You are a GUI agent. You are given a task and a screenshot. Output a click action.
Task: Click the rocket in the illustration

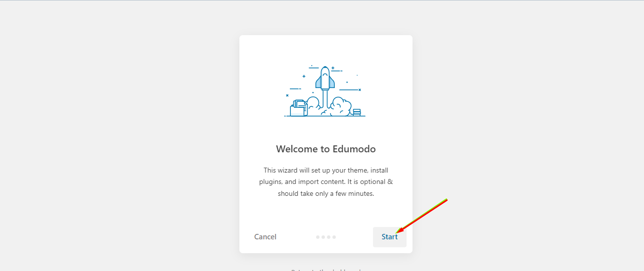[325, 78]
